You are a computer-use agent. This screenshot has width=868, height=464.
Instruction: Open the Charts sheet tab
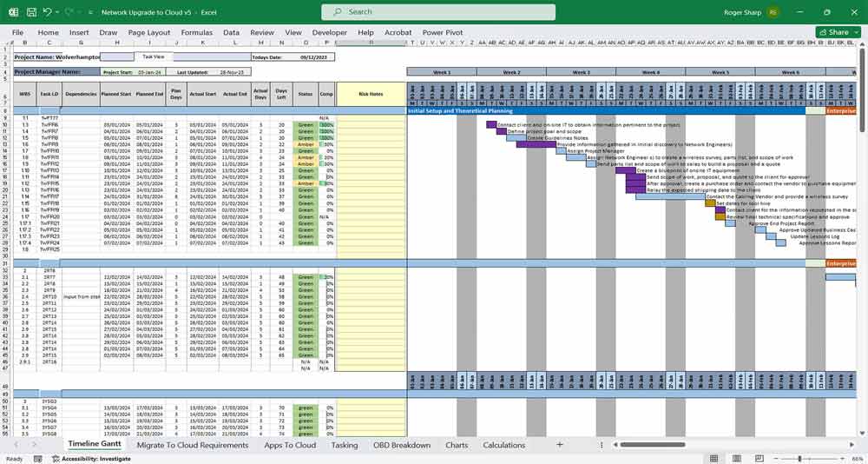click(457, 445)
